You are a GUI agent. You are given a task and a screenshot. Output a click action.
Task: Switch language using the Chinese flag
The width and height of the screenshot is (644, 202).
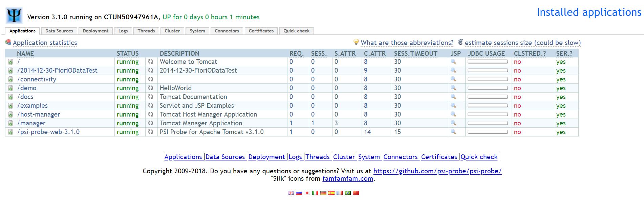click(x=356, y=193)
